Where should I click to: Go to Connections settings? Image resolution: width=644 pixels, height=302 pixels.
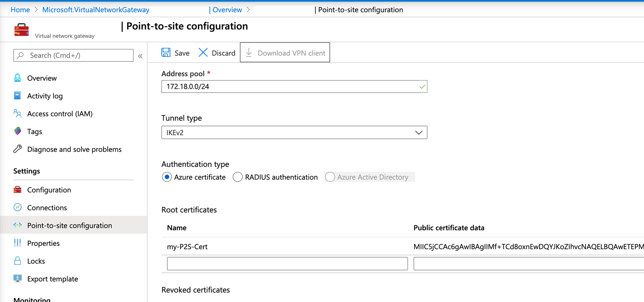tap(47, 208)
